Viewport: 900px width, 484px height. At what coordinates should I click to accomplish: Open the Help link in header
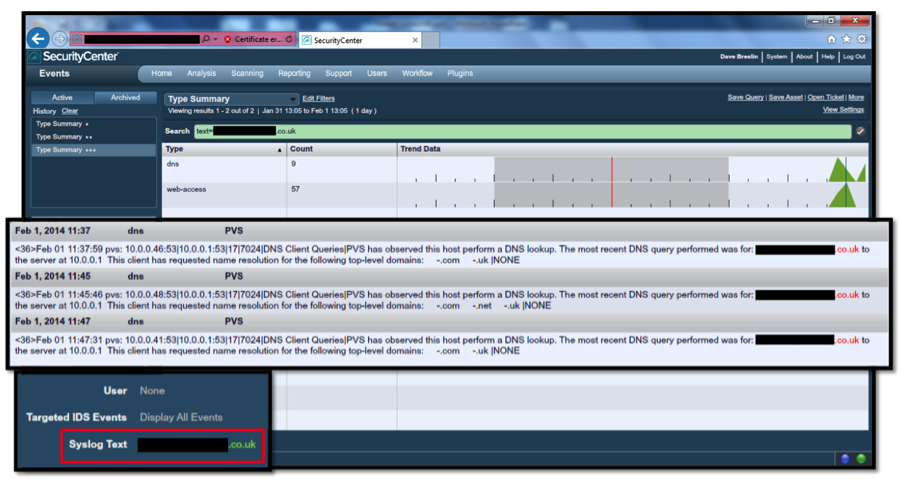pos(828,57)
